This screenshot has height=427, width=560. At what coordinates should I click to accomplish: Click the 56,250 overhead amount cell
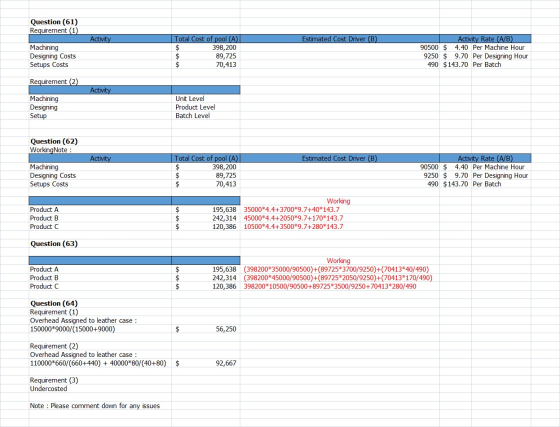click(x=206, y=329)
